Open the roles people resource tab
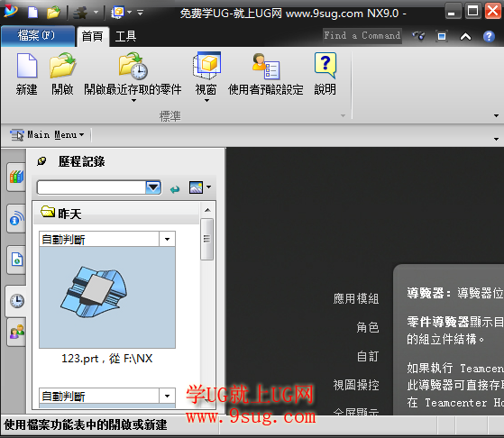504x438 pixels. pos(16,332)
